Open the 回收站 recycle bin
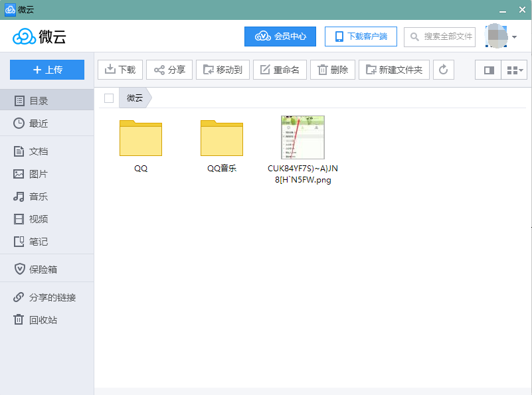532x395 pixels. pyautogui.click(x=43, y=320)
